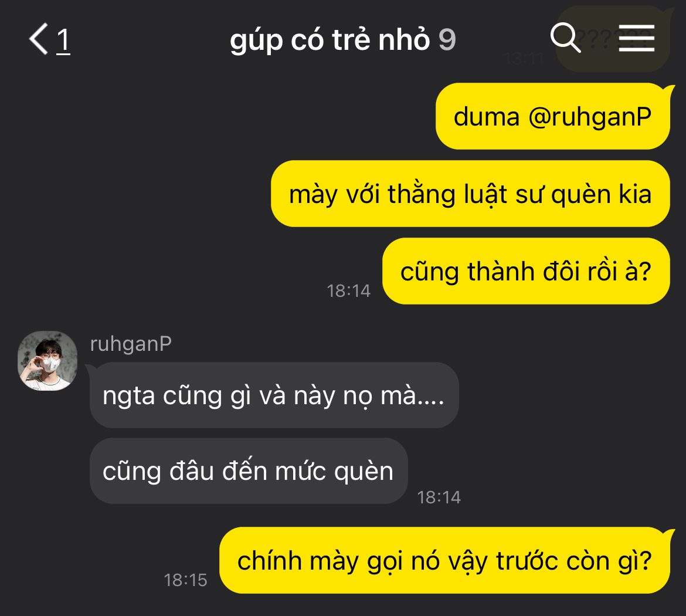Tap empty chat background left of messages
686x616 pixels.
131,197
